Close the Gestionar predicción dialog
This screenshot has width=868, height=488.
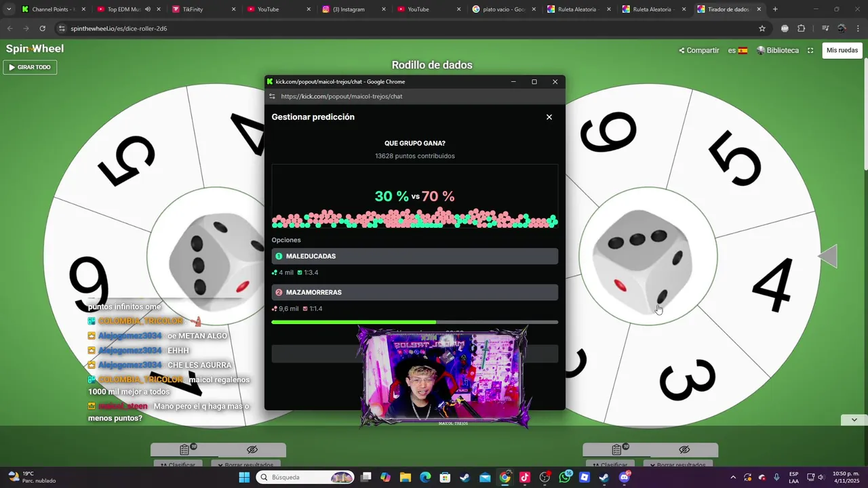pyautogui.click(x=549, y=117)
